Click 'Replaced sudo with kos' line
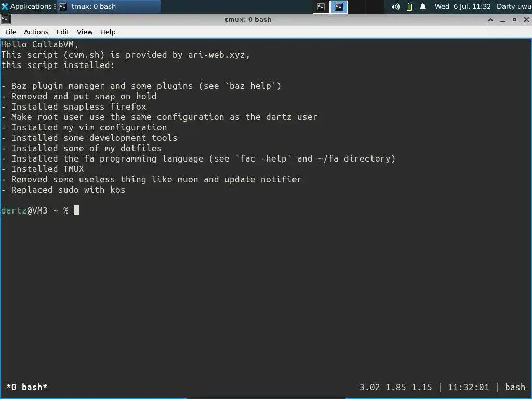This screenshot has width=532, height=399. coord(63,190)
